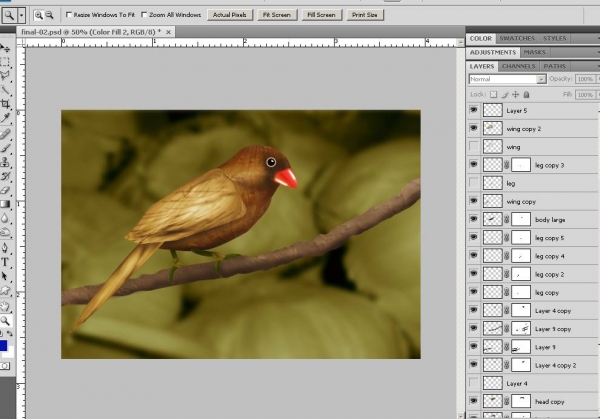This screenshot has height=419, width=600.
Task: Select the Hand tool
Action: 5,306
